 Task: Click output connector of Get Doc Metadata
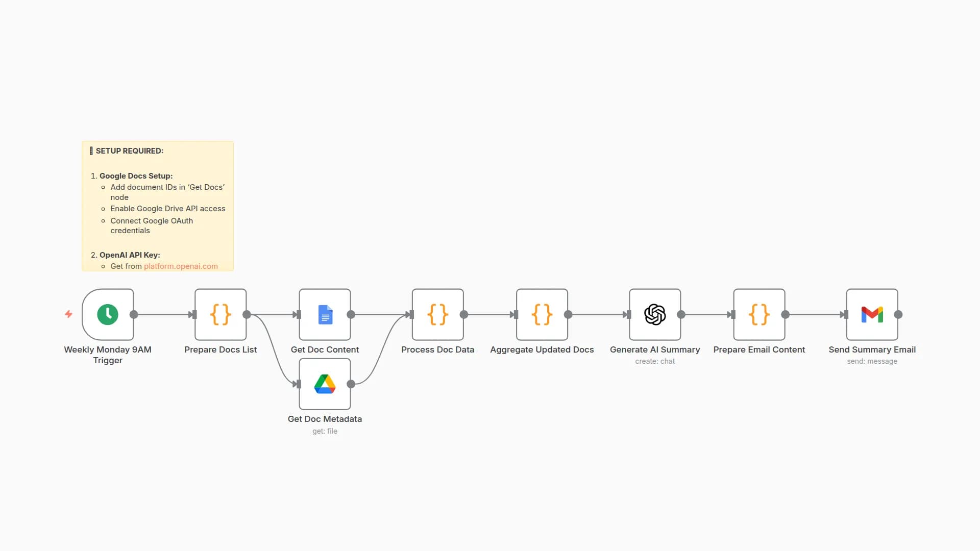tap(351, 384)
